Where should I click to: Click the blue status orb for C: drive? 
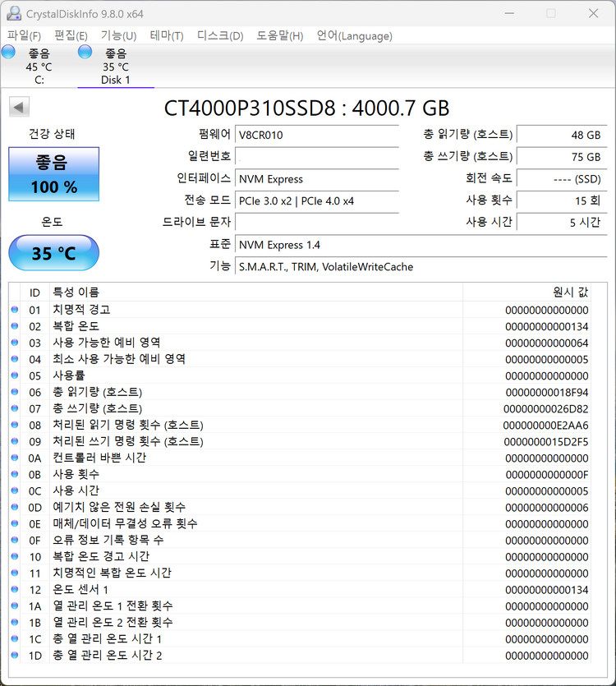click(x=8, y=52)
